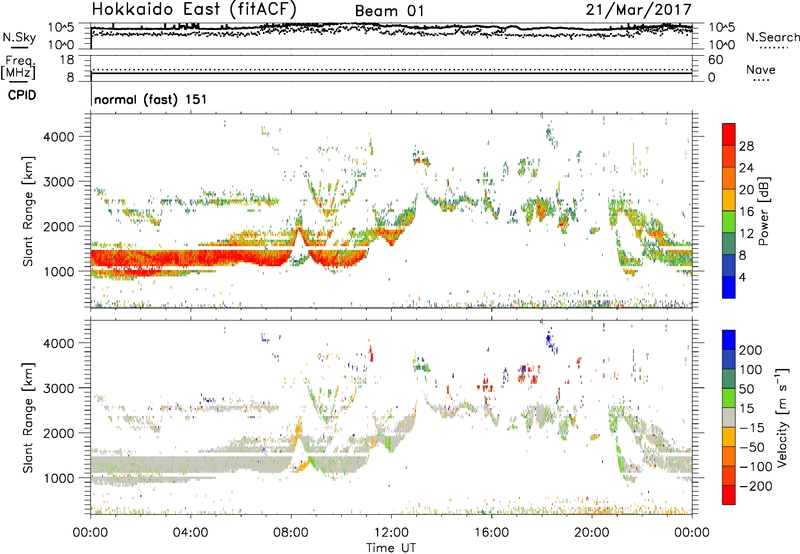The image size is (800, 554).
Task: Click the "Power [dB]" colorbar title
Action: tap(763, 211)
